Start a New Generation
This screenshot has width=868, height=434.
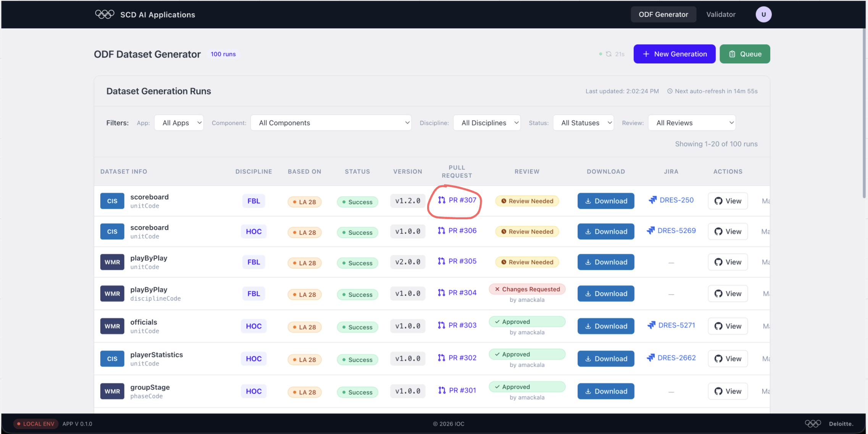674,54
